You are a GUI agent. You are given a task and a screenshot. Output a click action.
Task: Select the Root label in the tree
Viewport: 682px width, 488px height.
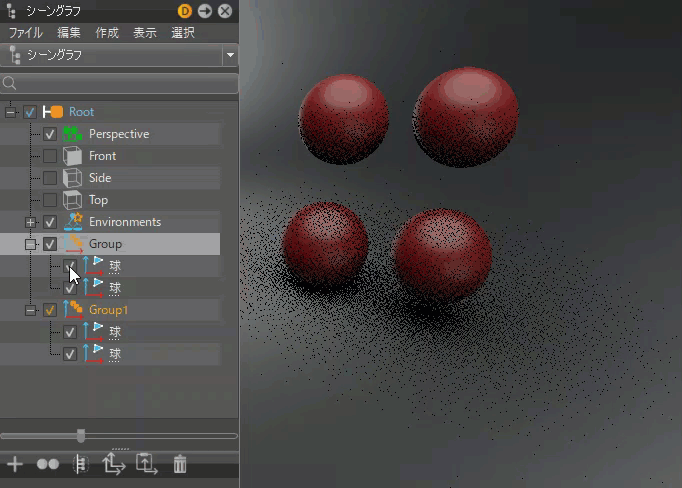[x=81, y=112]
